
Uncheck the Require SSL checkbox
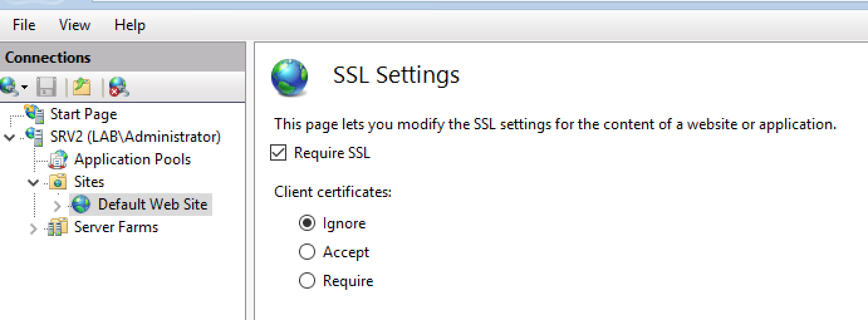click(x=278, y=153)
